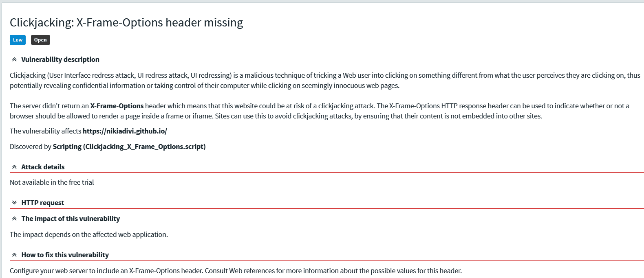Image resolution: width=644 pixels, height=278 pixels.
Task: Click the 'Configure your web server' fix text
Action: pos(236,271)
